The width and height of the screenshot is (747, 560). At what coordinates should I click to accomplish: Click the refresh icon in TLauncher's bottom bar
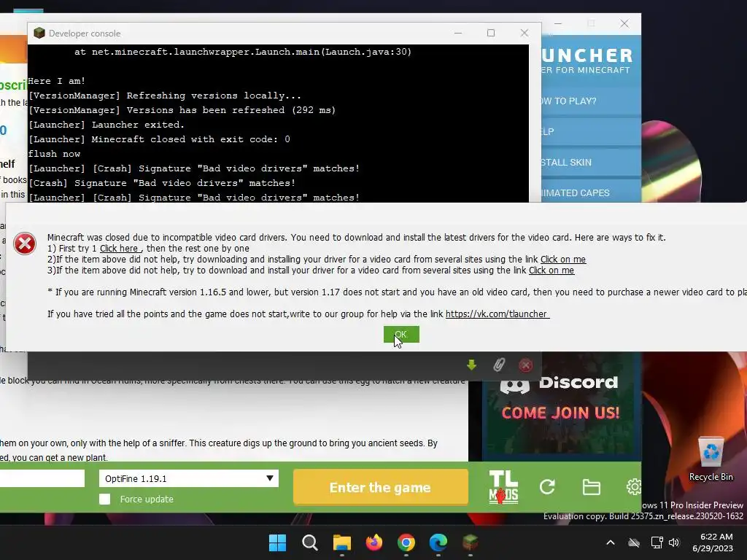click(x=547, y=486)
